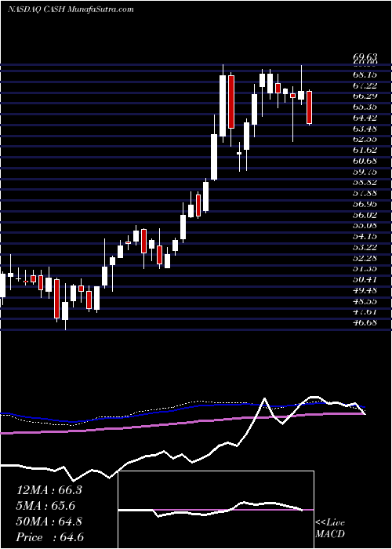392x549 pixels.
Task: Click the 64.42 price axis label
Action: 364,118
